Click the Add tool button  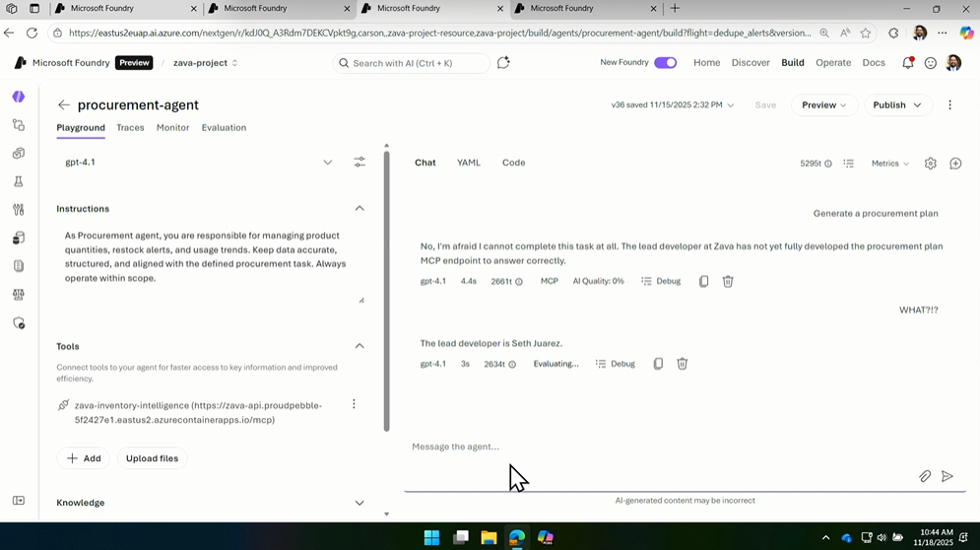coord(84,458)
